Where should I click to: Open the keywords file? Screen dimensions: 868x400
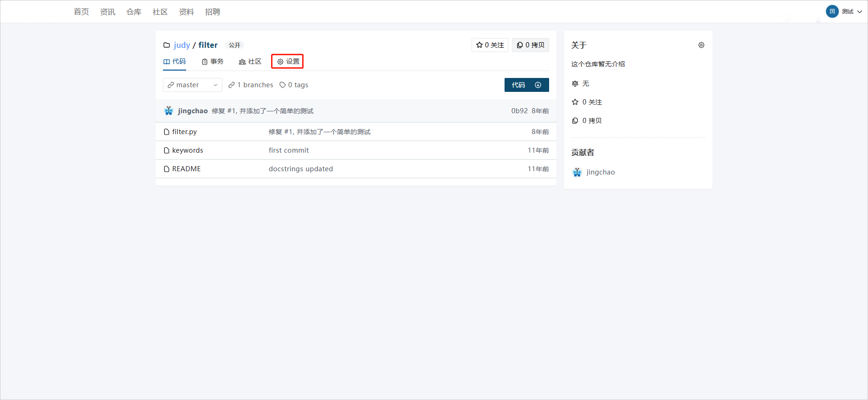click(188, 150)
